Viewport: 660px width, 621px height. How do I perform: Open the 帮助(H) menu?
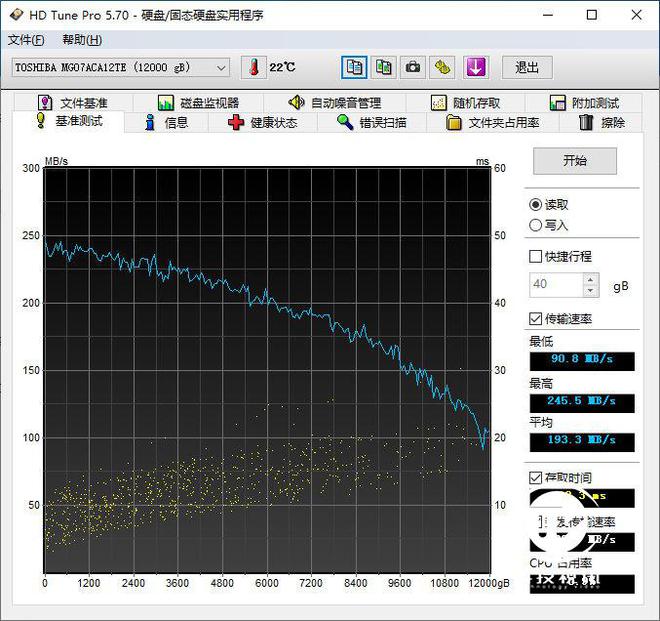82,40
